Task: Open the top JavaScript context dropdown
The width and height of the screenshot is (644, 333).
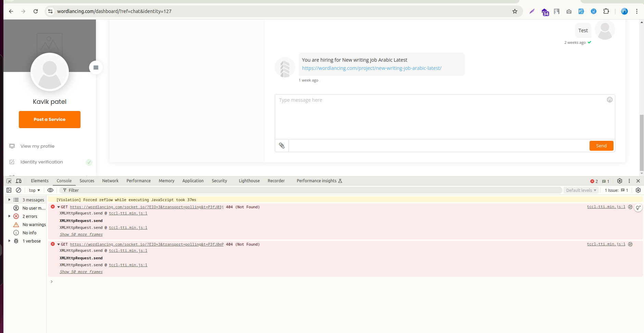Action: [x=34, y=190]
